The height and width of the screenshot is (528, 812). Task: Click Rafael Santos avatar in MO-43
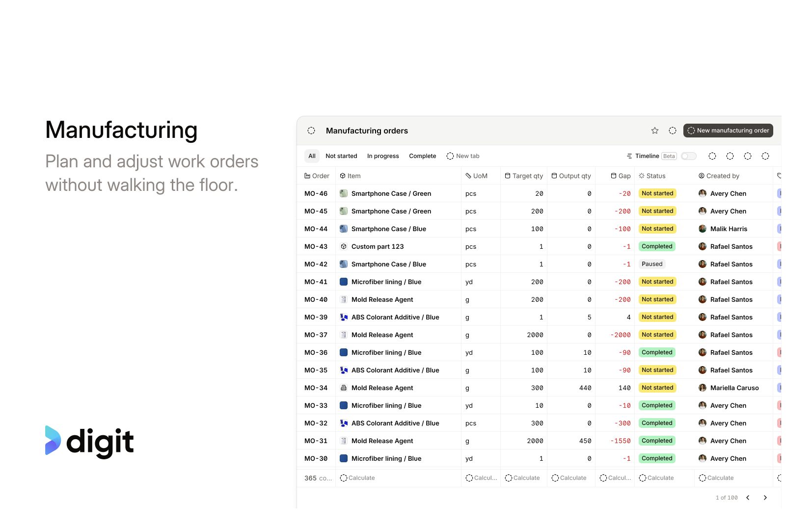point(703,246)
